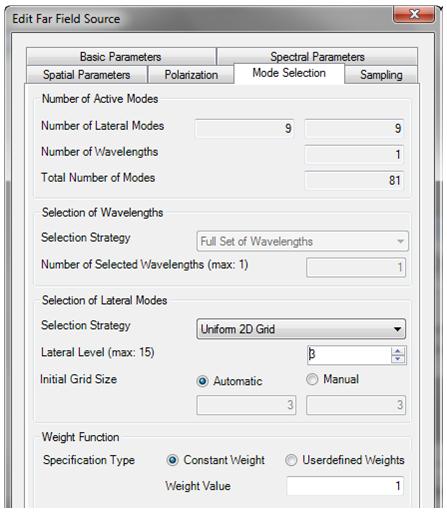Decrease Lateral Level with down spinner arrow
Image resolution: width=447 pixels, height=514 pixels.
[398, 359]
